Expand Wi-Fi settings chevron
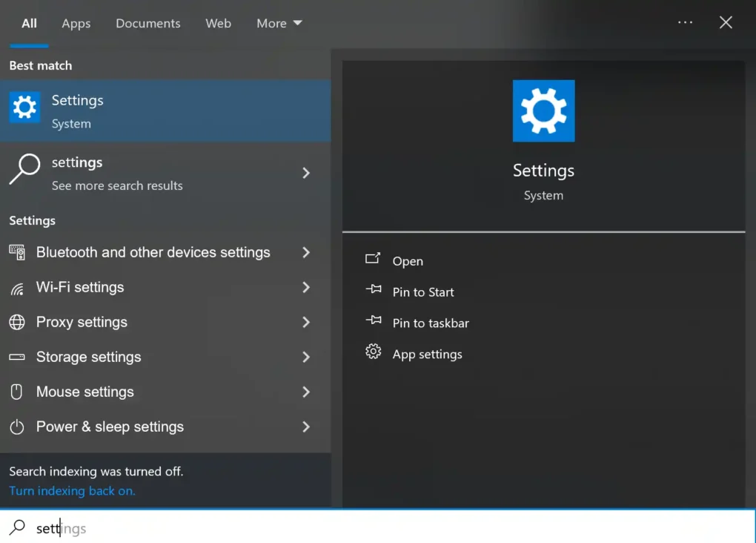This screenshot has width=756, height=543. click(x=306, y=287)
